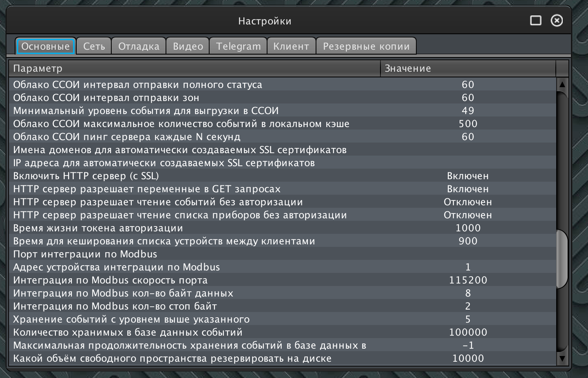The width and height of the screenshot is (588, 378).
Task: Edit Время жизни токена авторизации value
Action: point(468,228)
